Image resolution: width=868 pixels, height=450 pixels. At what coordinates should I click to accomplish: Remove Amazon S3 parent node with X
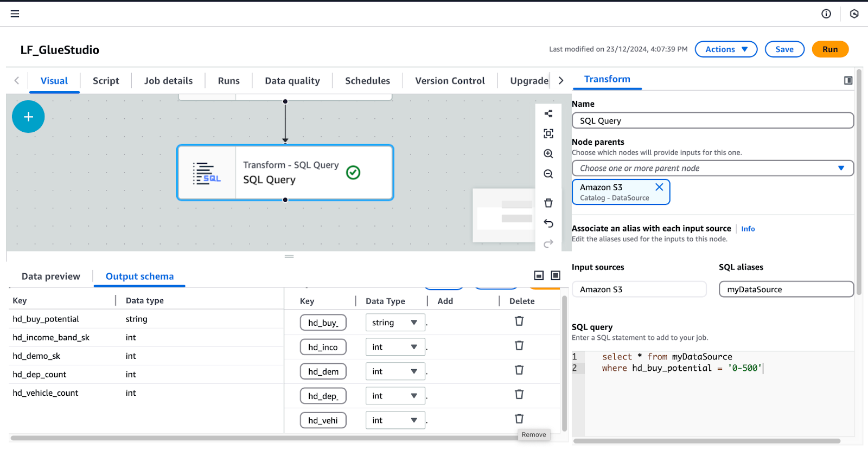[x=659, y=187]
